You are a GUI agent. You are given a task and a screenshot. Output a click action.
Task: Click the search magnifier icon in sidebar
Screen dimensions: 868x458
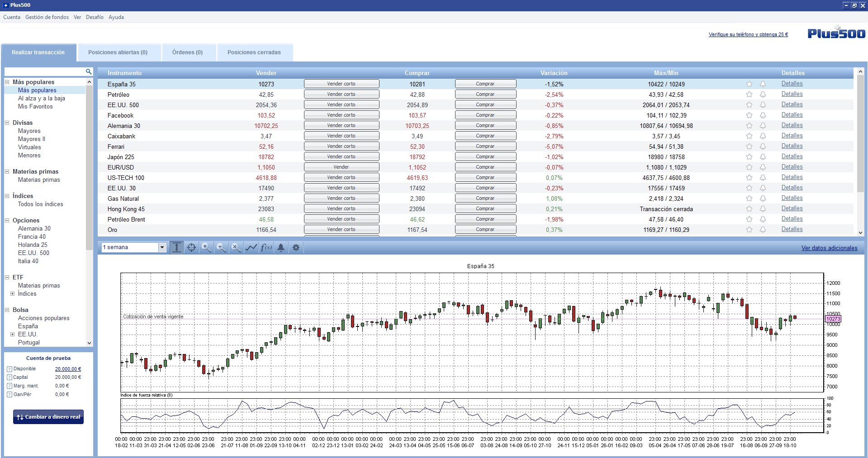(x=89, y=71)
